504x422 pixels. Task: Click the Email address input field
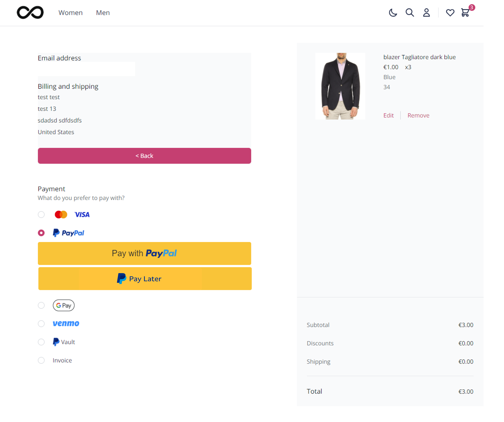coord(86,69)
